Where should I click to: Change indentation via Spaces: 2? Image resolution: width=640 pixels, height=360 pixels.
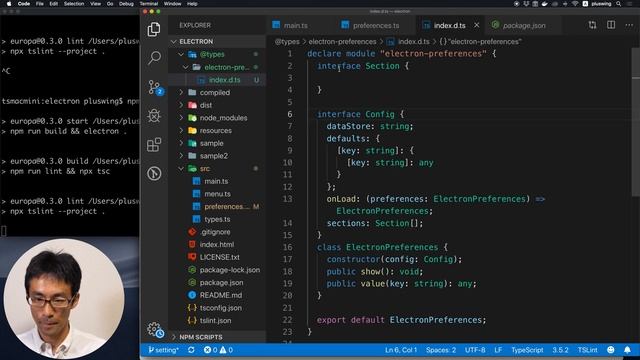click(441, 350)
